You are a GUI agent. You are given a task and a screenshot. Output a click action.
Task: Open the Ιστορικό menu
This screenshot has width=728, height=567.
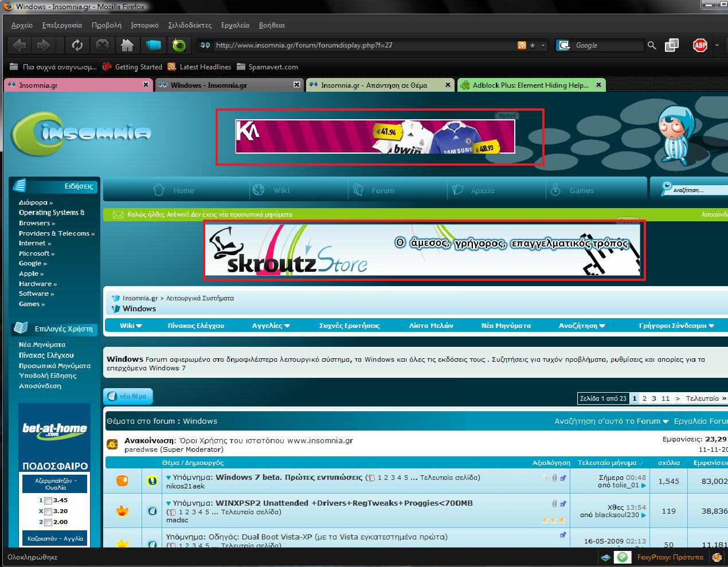pos(144,25)
